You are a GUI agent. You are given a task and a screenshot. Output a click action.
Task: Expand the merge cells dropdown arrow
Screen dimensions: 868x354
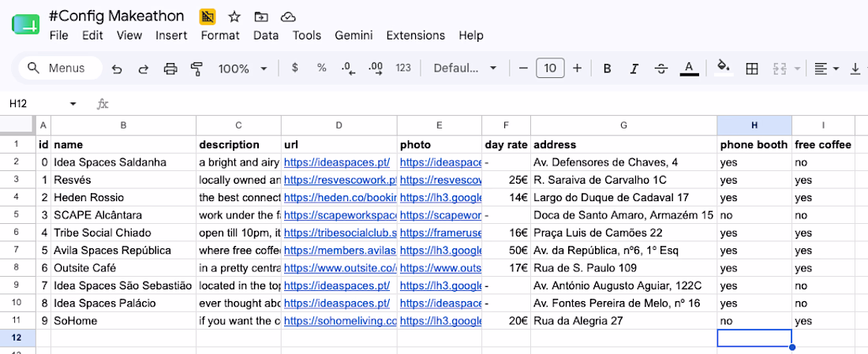tap(797, 69)
